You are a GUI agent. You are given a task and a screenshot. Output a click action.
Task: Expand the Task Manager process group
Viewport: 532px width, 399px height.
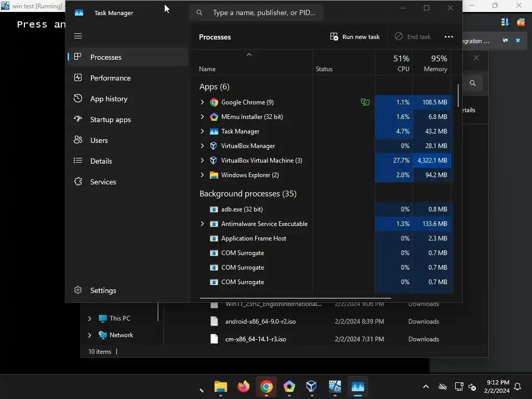point(202,131)
